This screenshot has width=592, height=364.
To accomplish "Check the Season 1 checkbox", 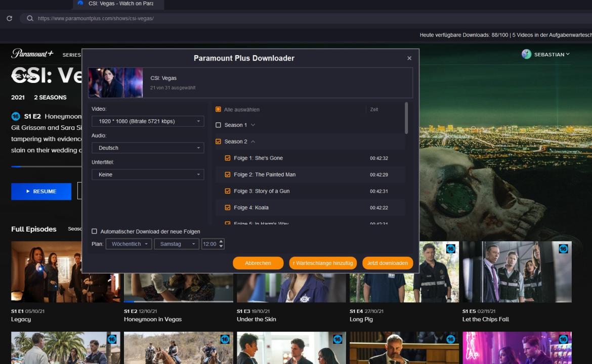I will pyautogui.click(x=218, y=125).
